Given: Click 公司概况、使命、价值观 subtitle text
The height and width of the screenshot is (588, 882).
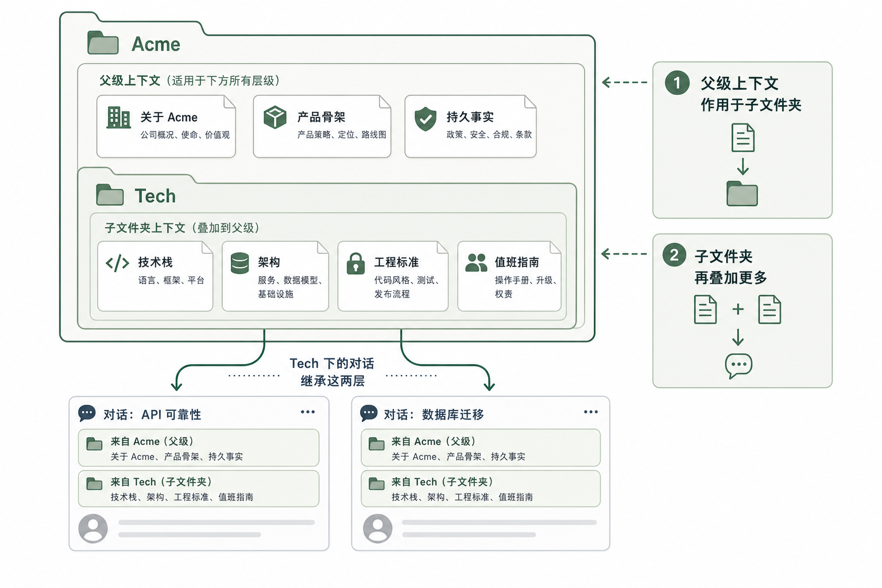Looking at the screenshot, I should coord(185,135).
